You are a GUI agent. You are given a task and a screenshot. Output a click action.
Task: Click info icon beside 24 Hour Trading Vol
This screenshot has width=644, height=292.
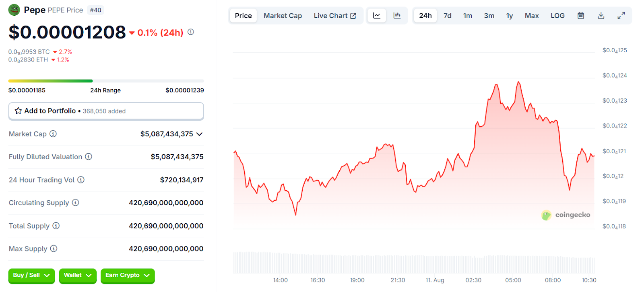pyautogui.click(x=81, y=180)
